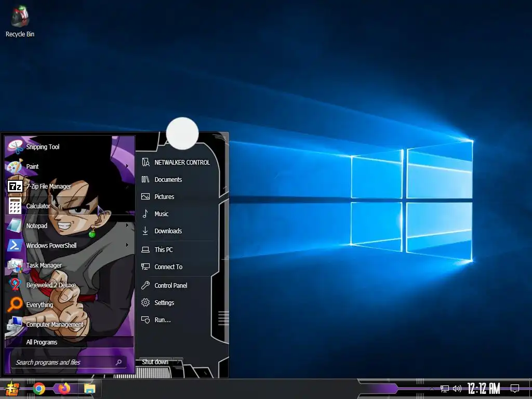
Task: Click the user account picture circle
Action: click(182, 134)
